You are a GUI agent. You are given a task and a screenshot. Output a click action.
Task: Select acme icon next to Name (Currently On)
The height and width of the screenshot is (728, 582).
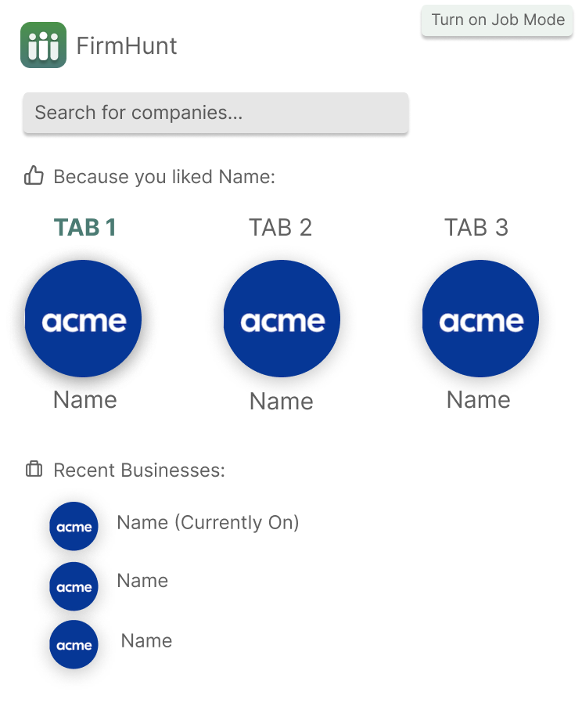click(74, 526)
